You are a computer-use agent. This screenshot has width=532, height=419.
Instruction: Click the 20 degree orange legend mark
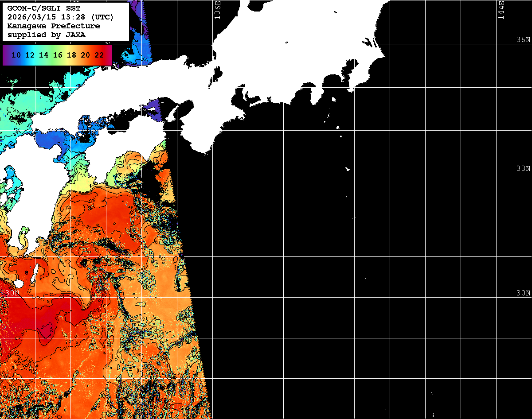(x=86, y=55)
